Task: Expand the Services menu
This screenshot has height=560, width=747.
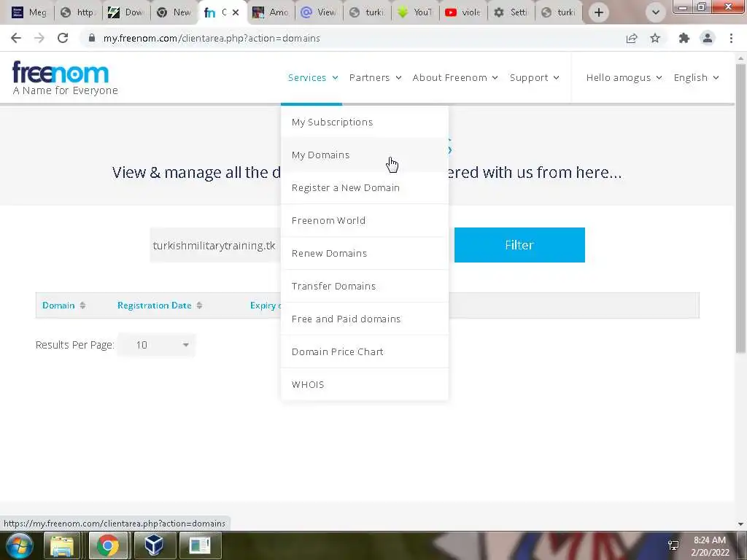Action: tap(312, 77)
